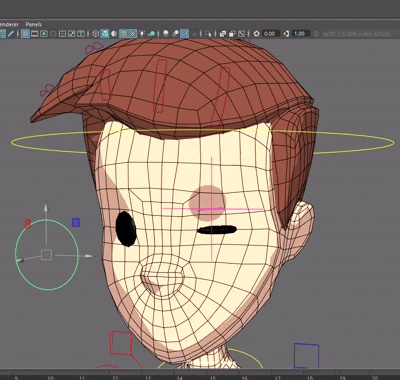Toggle Motion Blur in viewport
400x380 pixels.
(x=175, y=34)
